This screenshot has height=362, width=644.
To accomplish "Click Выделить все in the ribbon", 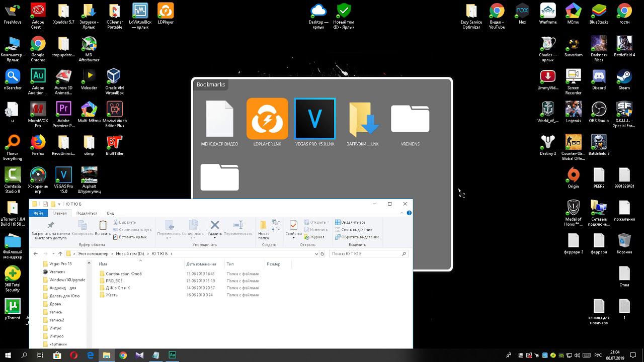I will point(350,222).
